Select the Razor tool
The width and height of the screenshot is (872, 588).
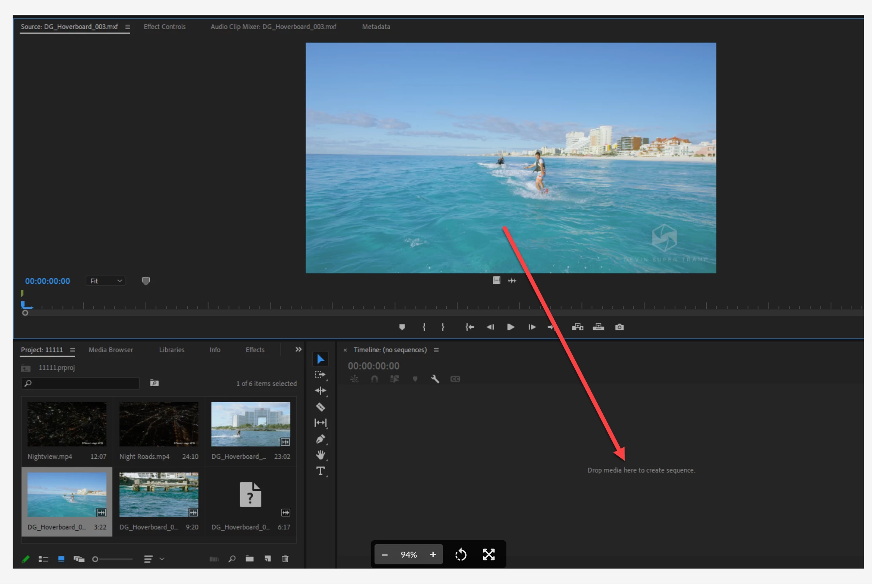[320, 407]
